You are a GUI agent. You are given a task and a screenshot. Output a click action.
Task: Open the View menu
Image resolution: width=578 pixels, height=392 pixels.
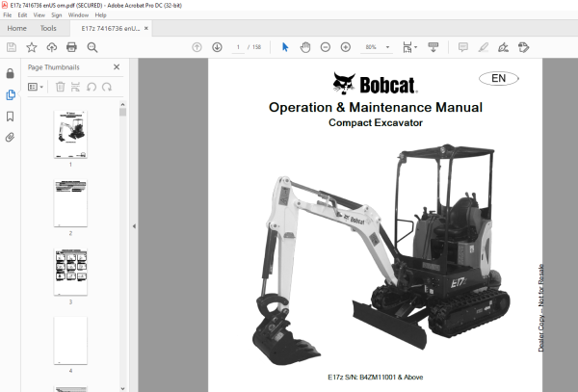39,15
